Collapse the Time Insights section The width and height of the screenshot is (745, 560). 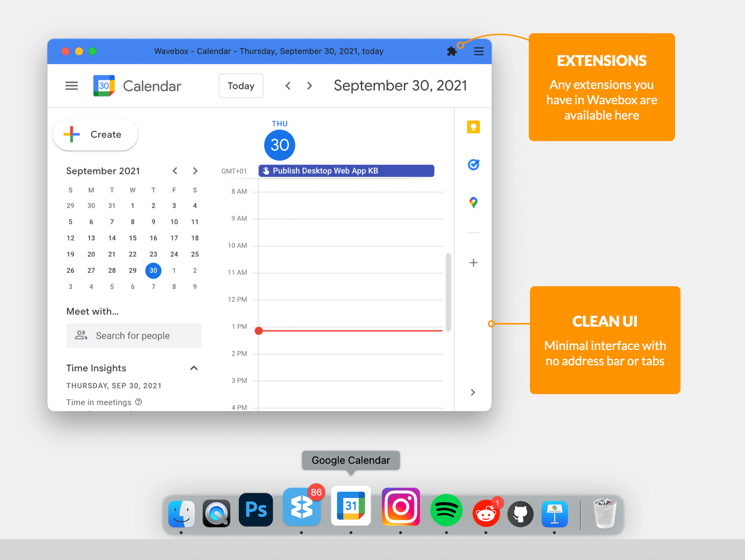coord(194,368)
